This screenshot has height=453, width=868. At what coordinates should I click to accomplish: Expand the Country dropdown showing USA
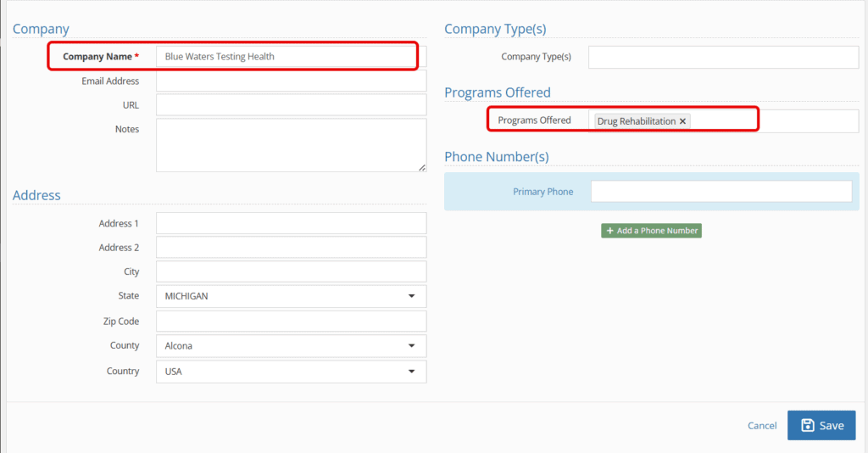click(292, 372)
